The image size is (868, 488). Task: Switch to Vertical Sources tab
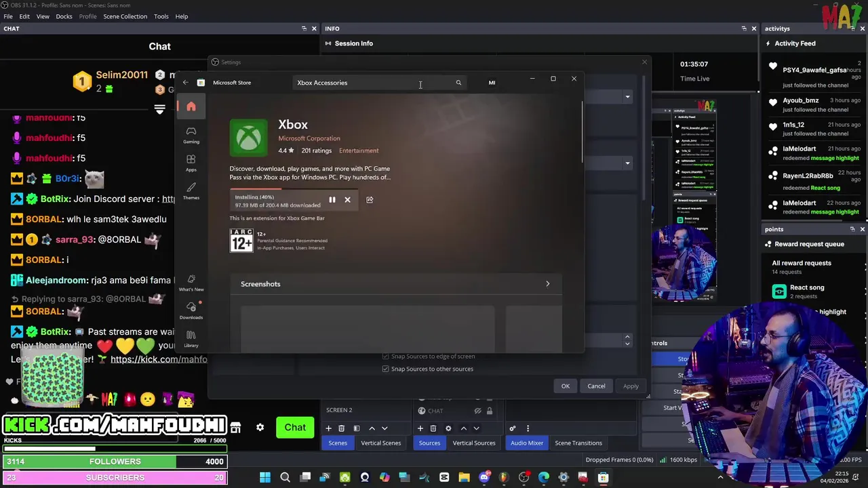(x=474, y=443)
